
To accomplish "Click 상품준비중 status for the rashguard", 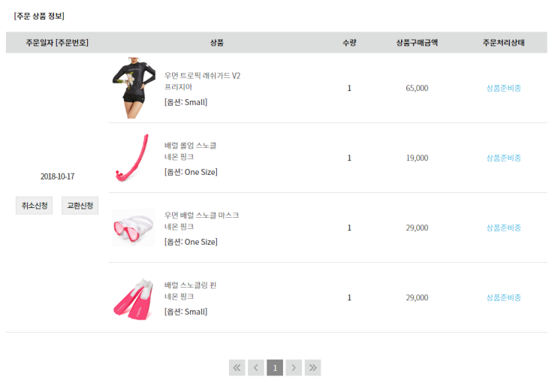I will (x=503, y=88).
